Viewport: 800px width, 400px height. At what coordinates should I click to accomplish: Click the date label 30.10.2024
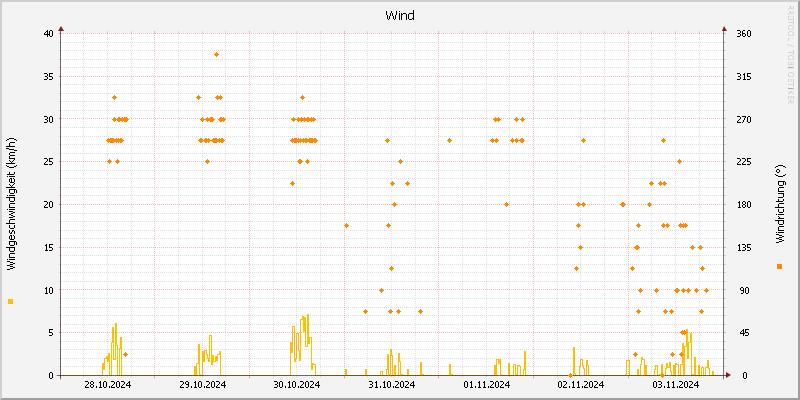(x=297, y=385)
